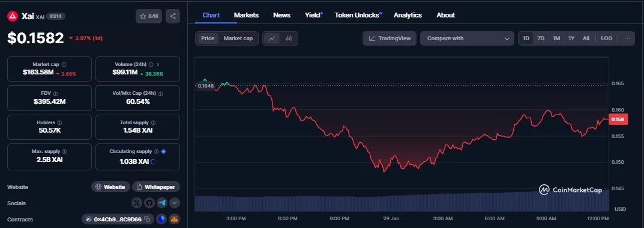Click the 2.5B XAI max supply value

(49, 160)
